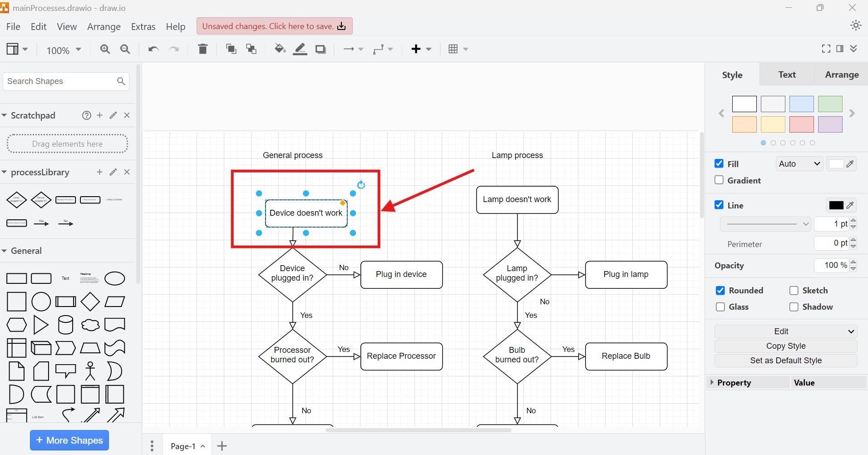Viewport: 868px width, 455px height.
Task: Enable the Sketch checkbox
Action: pos(794,290)
